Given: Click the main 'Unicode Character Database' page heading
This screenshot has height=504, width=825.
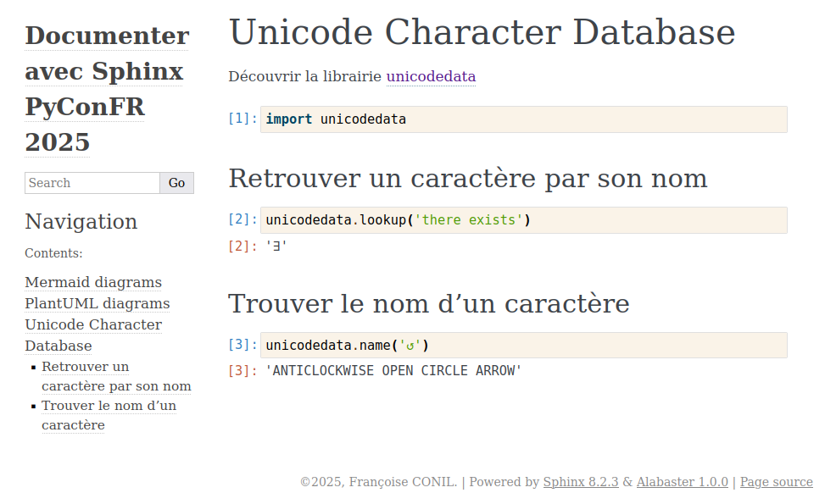Looking at the screenshot, I should tap(482, 33).
